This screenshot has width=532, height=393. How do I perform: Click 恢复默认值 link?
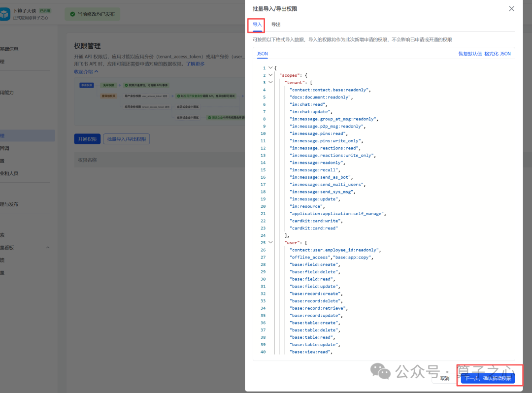(x=470, y=54)
